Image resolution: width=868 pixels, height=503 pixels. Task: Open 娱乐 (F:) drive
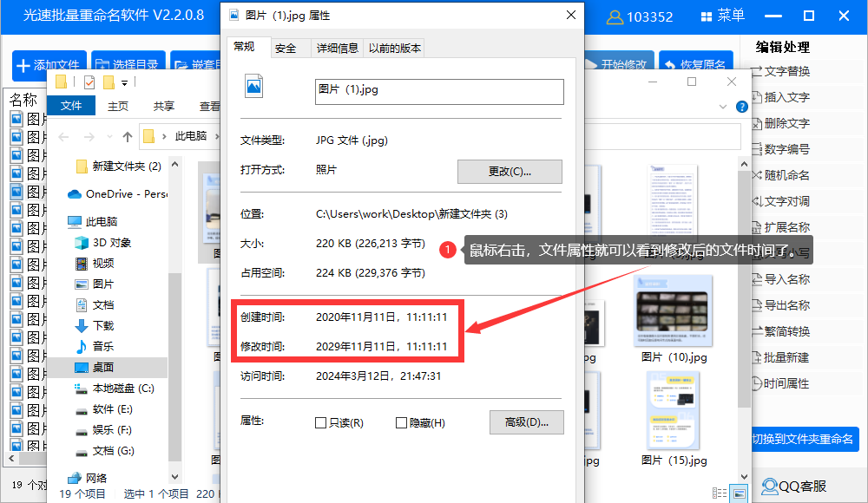[103, 430]
